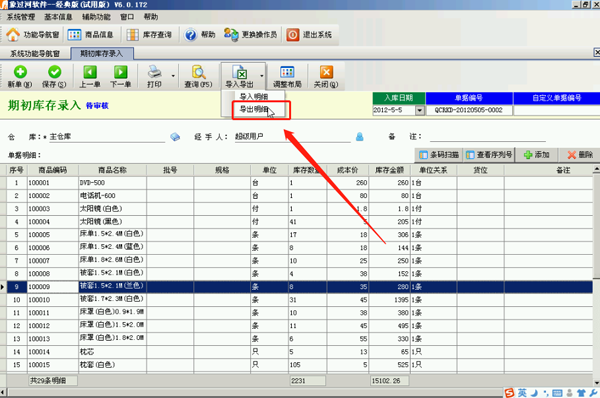Click Sogou input method S icon
The height and width of the screenshot is (398, 600).
pyautogui.click(x=509, y=393)
